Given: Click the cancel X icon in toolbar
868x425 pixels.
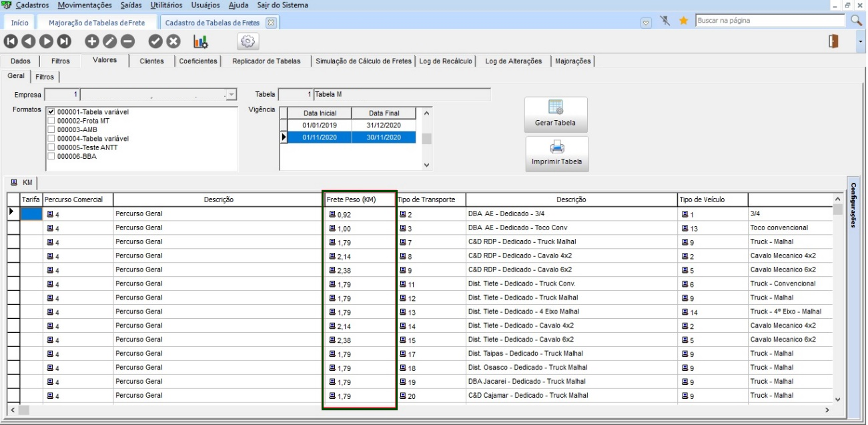Looking at the screenshot, I should click(x=173, y=41).
